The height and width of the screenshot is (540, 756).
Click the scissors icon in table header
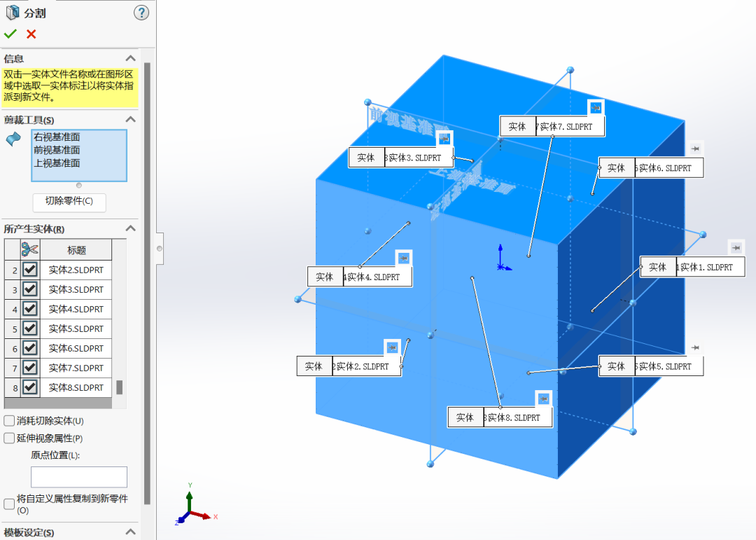coord(30,249)
